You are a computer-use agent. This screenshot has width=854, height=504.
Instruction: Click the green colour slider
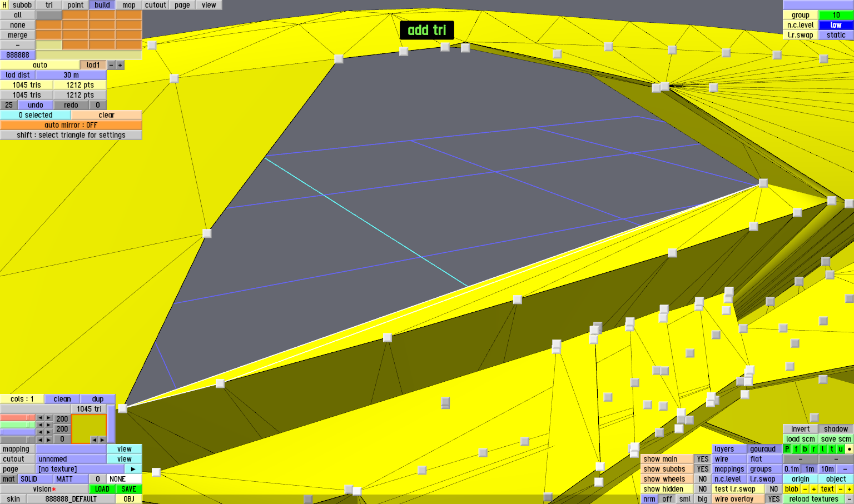click(x=18, y=425)
